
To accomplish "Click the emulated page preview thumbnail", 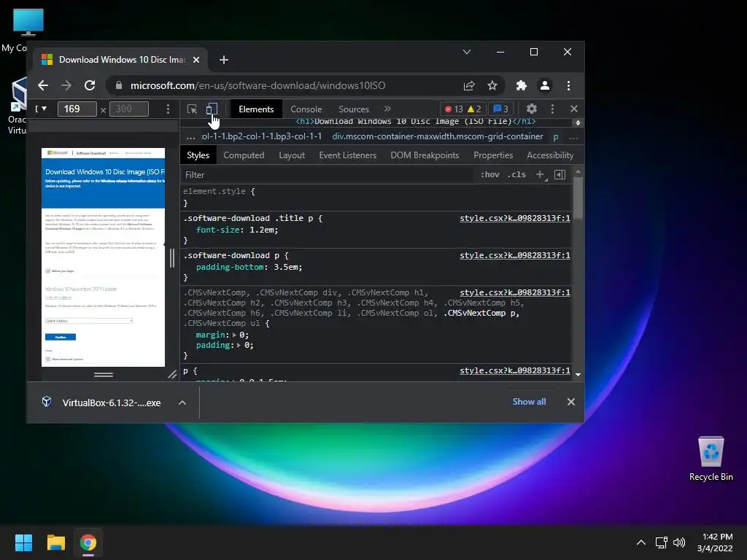I will (x=103, y=257).
